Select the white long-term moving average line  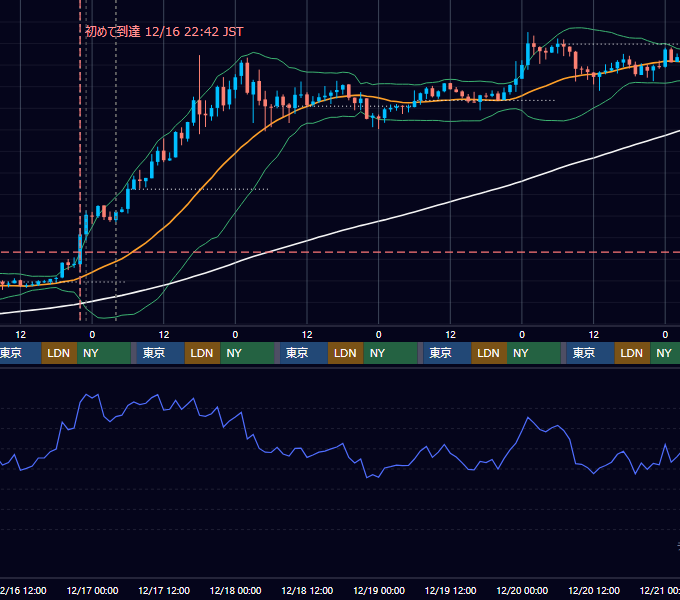(379, 222)
